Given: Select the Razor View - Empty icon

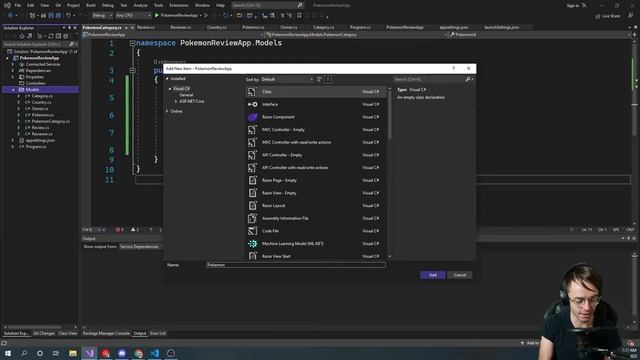Looking at the screenshot, I should (252, 193).
